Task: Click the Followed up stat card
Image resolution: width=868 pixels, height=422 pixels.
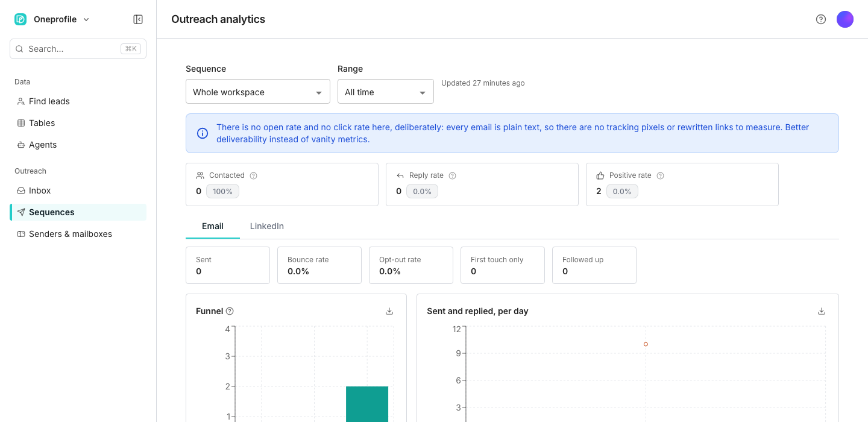Action: (x=594, y=265)
